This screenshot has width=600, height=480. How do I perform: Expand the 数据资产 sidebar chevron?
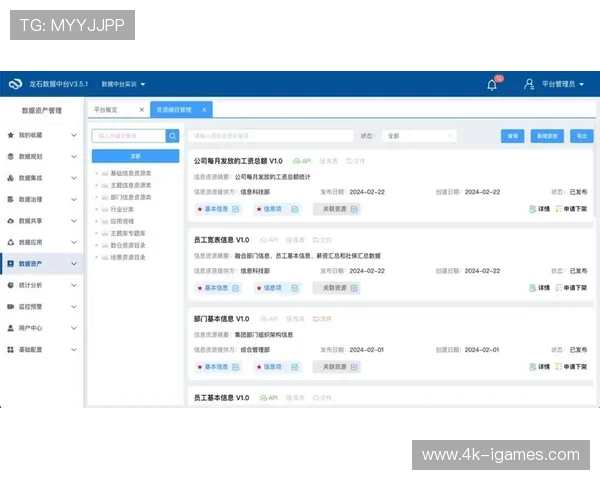pos(74,264)
